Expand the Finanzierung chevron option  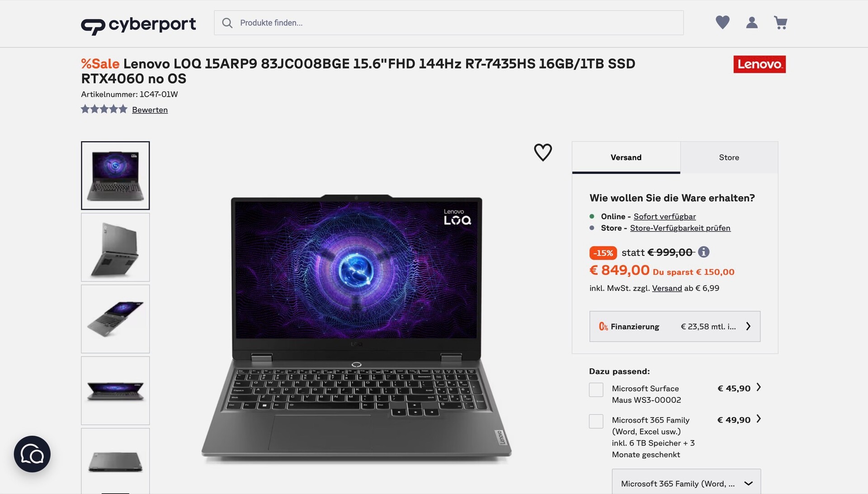[x=675, y=326]
